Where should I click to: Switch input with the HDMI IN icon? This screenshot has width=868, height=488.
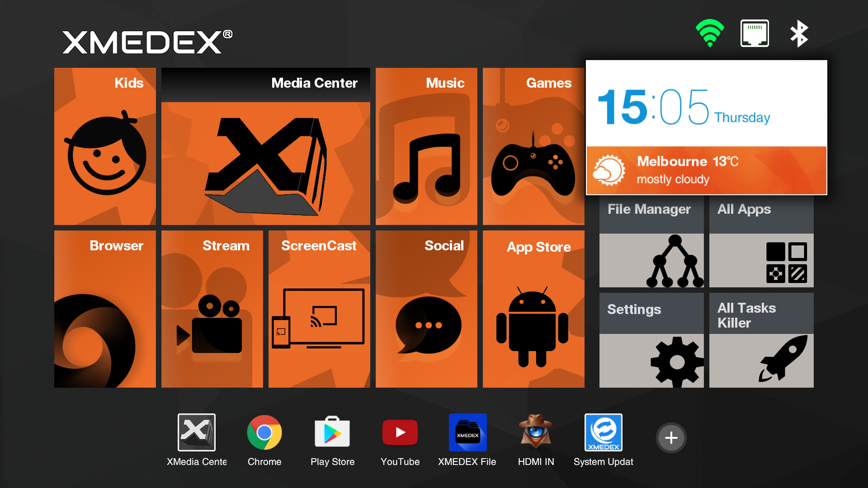pos(536,432)
